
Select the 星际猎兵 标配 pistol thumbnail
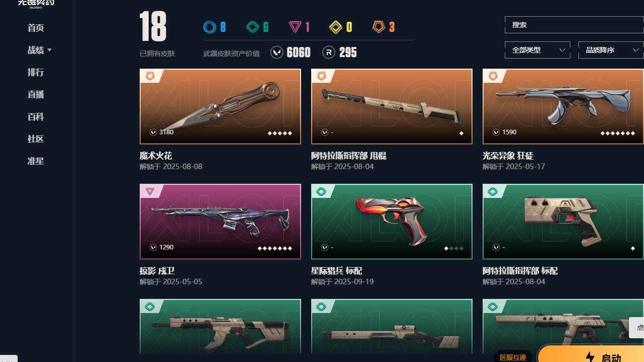[x=392, y=222]
